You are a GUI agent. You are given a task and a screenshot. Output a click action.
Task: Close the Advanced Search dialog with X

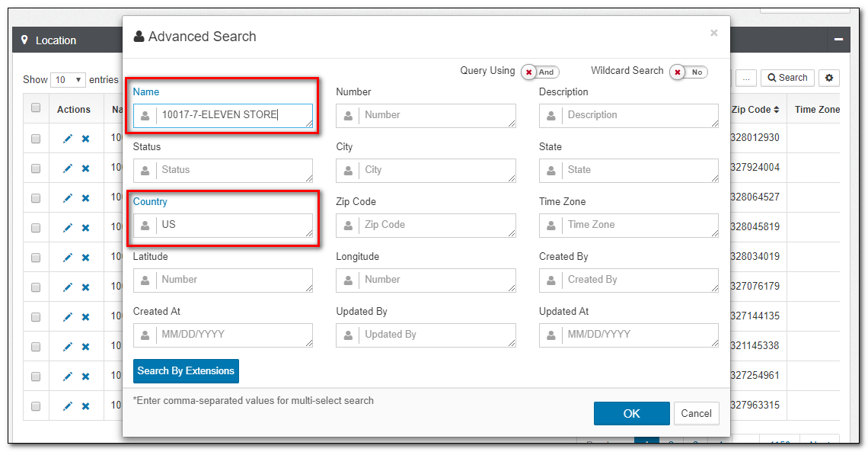pos(713,34)
